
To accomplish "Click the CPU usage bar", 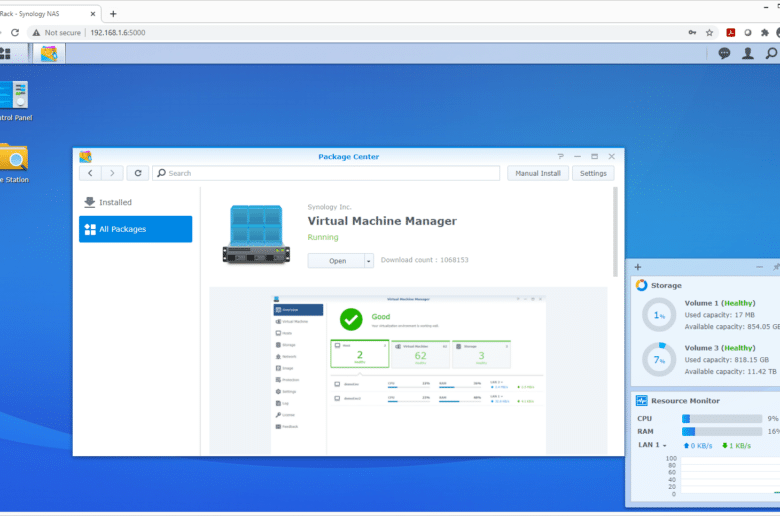I will (x=722, y=419).
